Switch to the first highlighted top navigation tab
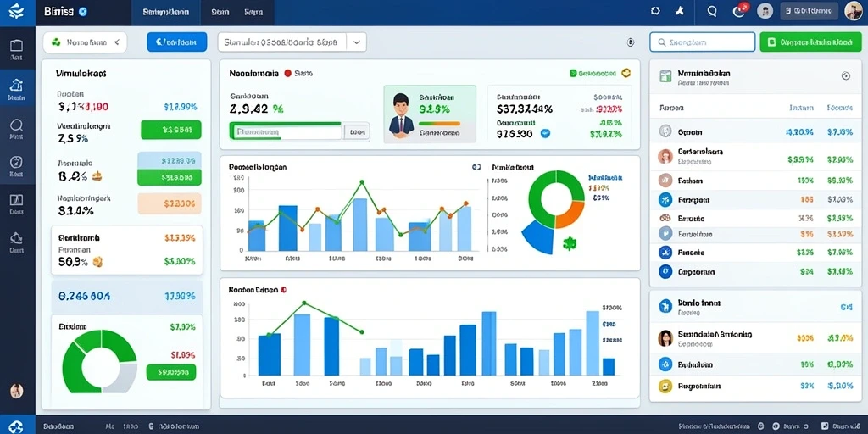Image resolution: width=868 pixels, height=434 pixels. 165,12
